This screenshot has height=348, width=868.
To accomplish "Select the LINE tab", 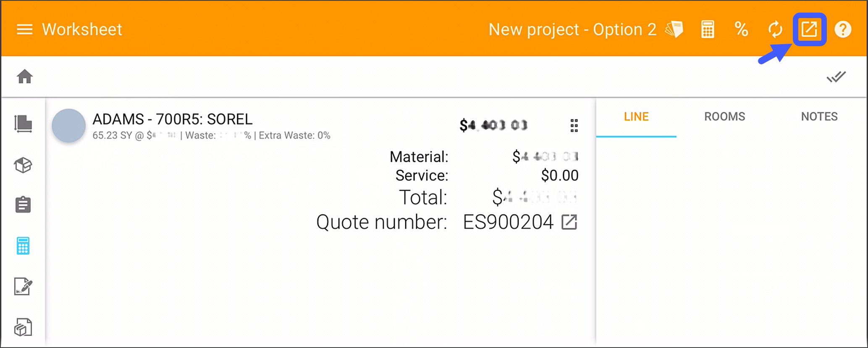I will 636,116.
